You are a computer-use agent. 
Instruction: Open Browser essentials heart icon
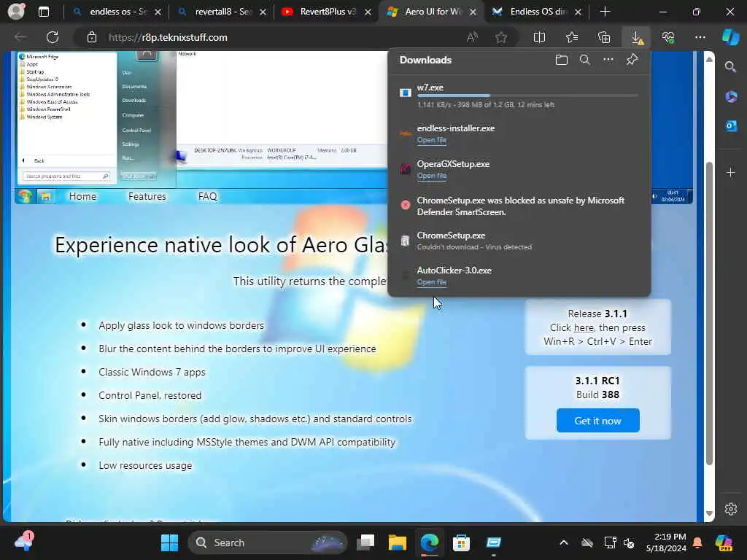tap(668, 37)
